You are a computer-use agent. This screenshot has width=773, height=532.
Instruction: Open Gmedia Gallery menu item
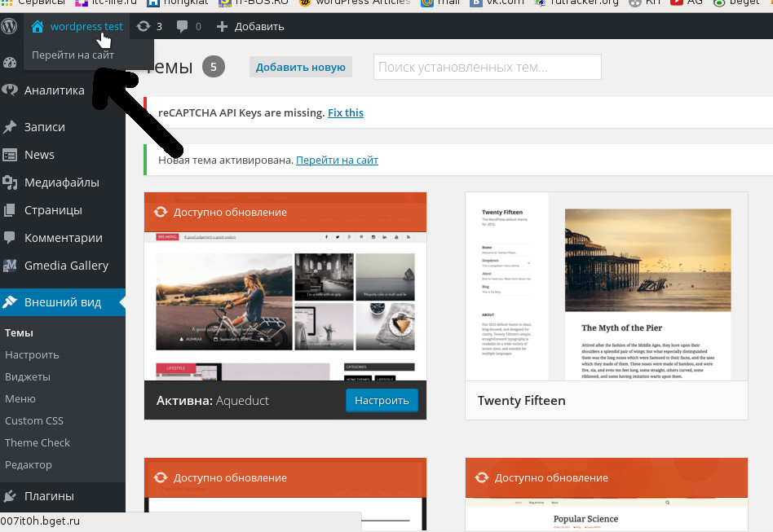(66, 266)
